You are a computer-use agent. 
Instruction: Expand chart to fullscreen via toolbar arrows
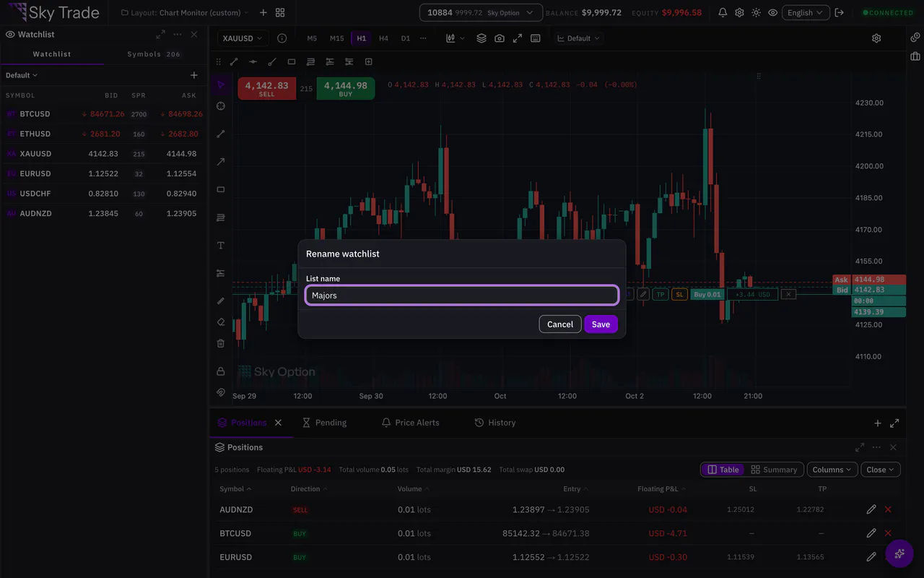518,38
